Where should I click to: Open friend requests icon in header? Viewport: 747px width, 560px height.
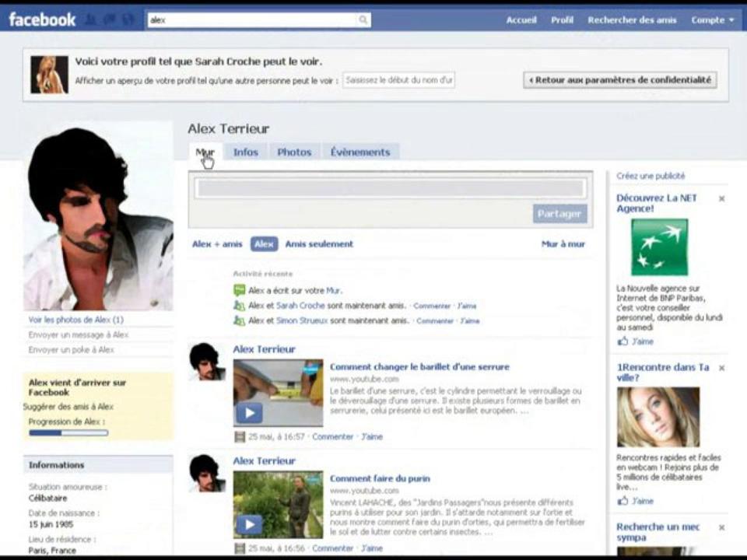(91, 20)
